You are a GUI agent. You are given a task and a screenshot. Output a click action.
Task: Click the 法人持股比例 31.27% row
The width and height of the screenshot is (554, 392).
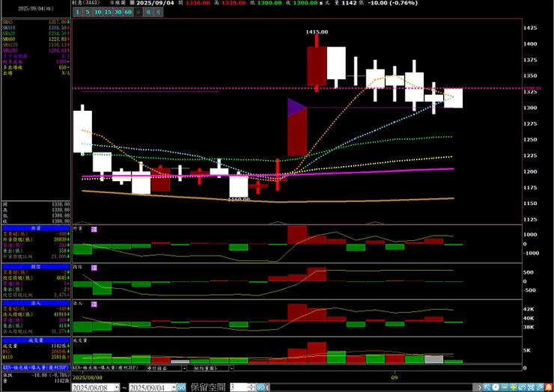(x=36, y=331)
